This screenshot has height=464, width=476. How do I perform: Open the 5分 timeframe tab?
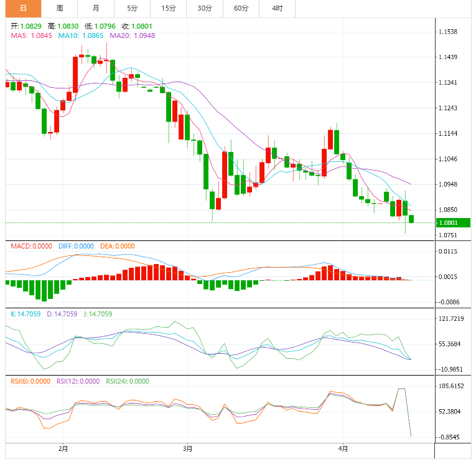tap(132, 9)
